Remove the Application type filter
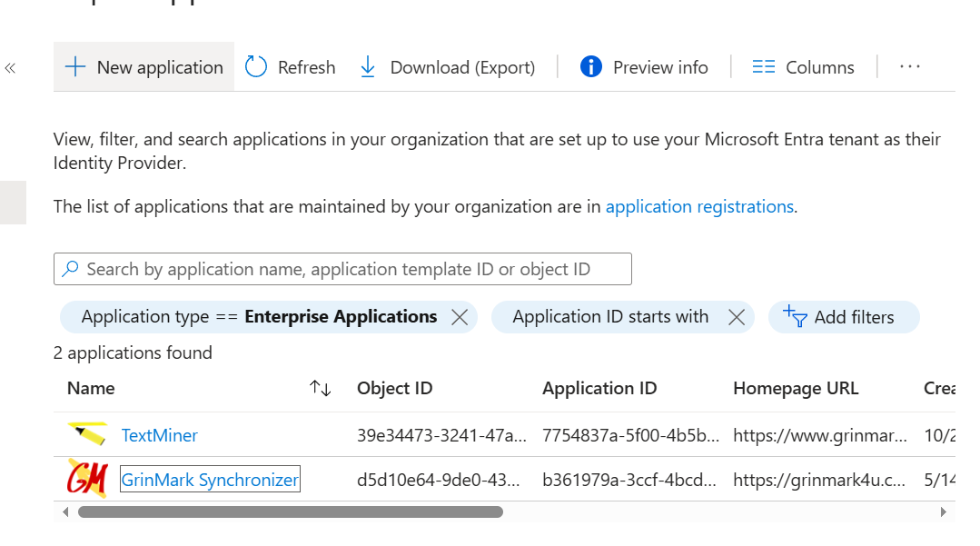 click(x=460, y=317)
